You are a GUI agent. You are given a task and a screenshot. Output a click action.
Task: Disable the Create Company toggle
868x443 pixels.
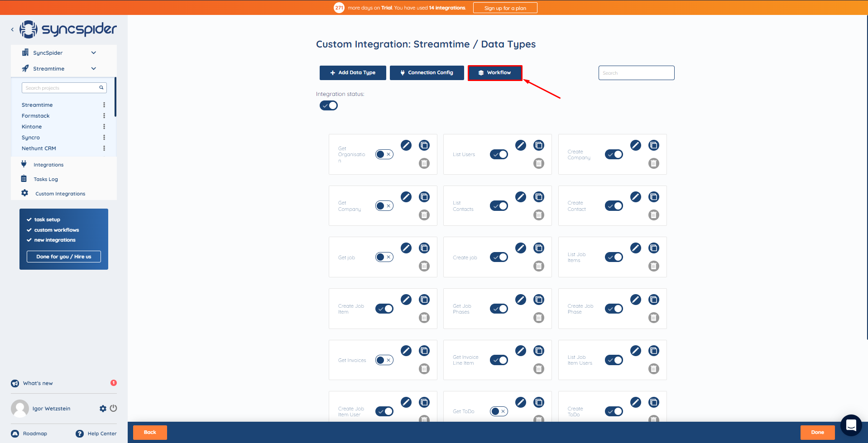[x=614, y=154]
